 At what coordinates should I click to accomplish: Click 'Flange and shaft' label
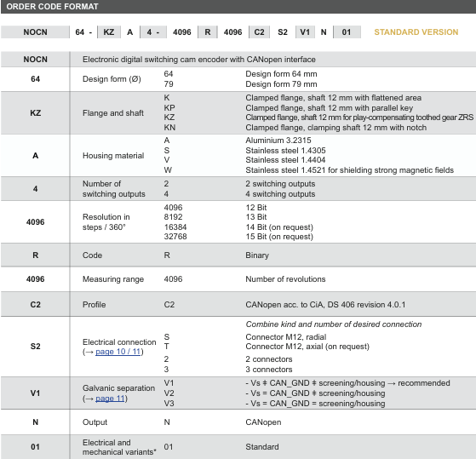click(113, 113)
